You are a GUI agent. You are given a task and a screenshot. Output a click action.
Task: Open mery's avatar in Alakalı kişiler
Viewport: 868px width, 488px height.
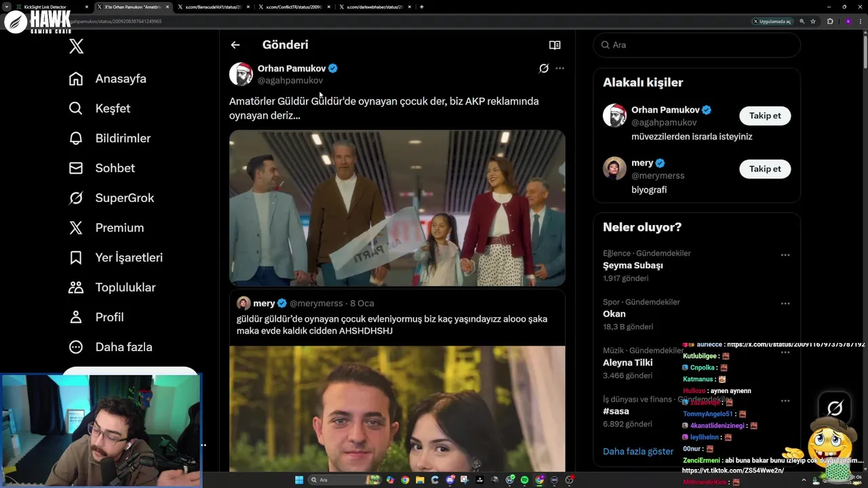[x=614, y=168]
